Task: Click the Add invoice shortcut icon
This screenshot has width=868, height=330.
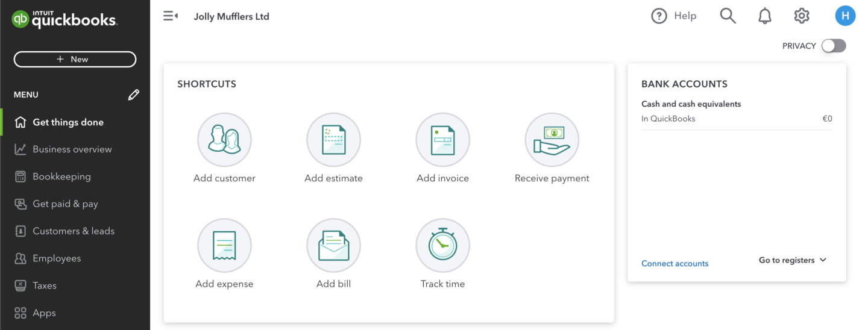Action: [442, 140]
